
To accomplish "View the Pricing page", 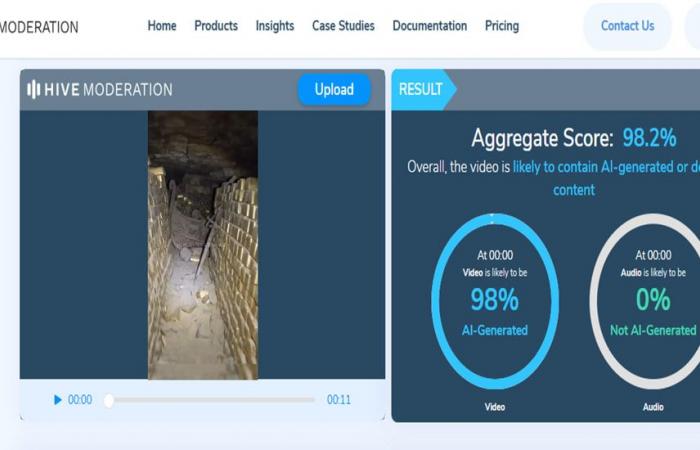I will pos(502,26).
